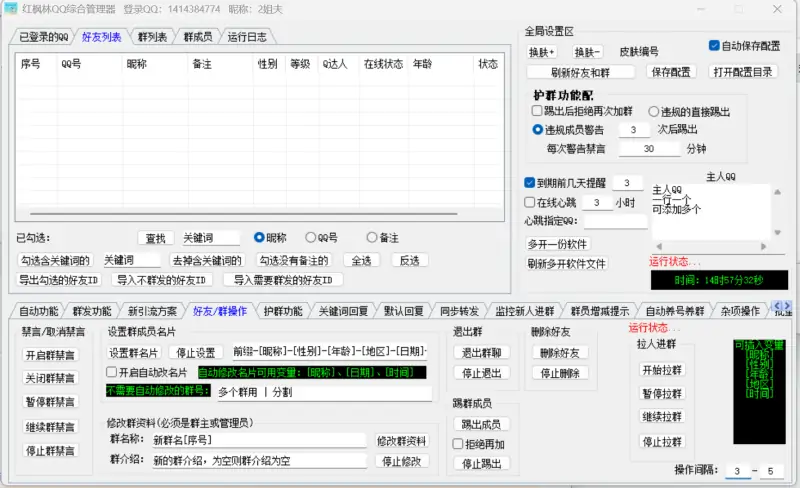This screenshot has width=800, height=488.
Task: Toggle the 自动保存配置 checkbox
Action: 714,46
